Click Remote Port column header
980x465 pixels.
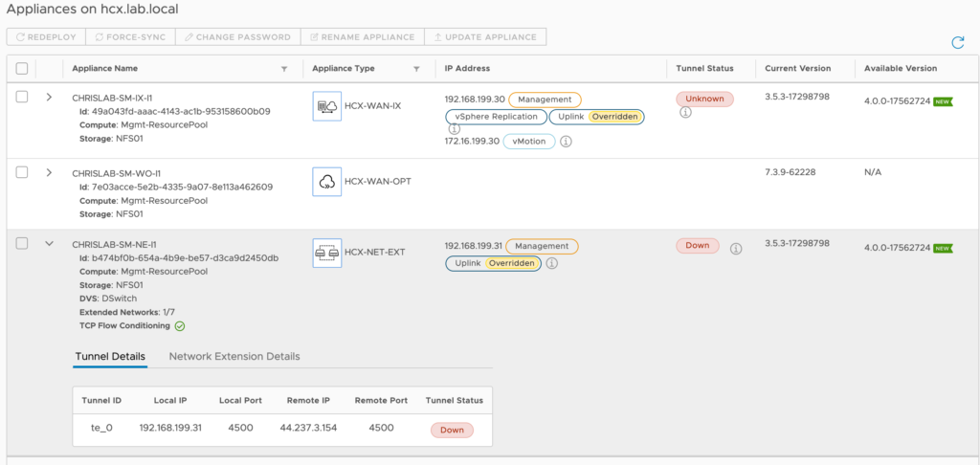[381, 401]
